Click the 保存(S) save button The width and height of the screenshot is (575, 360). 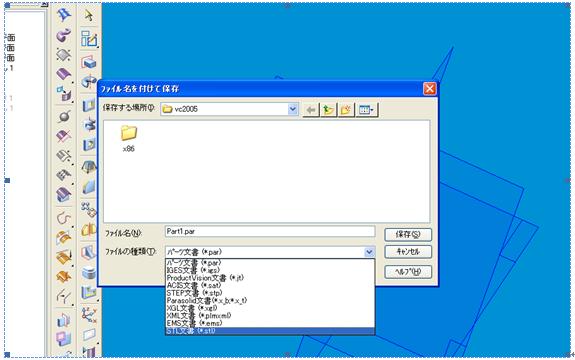pos(408,235)
